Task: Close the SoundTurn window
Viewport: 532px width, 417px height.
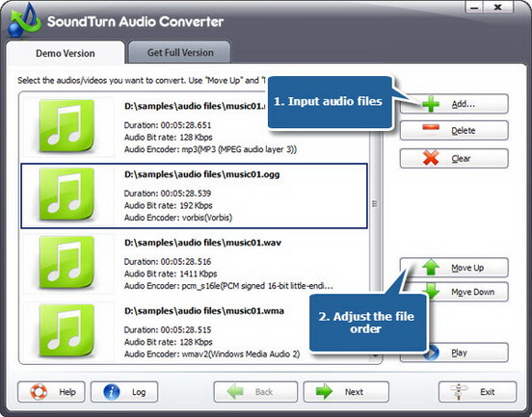Action: [497, 7]
